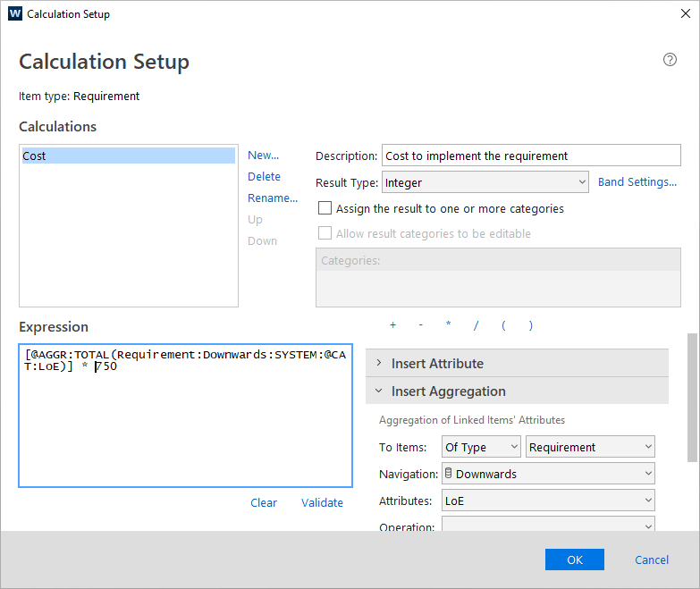
Task: Insert the multiply asterisk operator
Action: (x=448, y=324)
